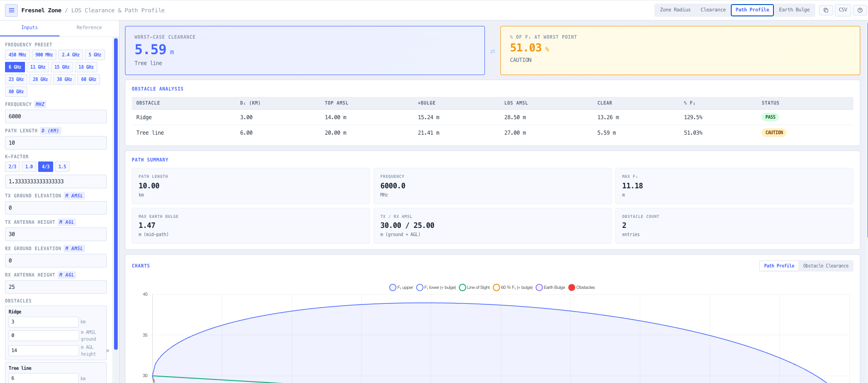The height and width of the screenshot is (383, 868).
Task: Click the M AMSL badge for RX Ground Elevation
Action: [74, 249]
